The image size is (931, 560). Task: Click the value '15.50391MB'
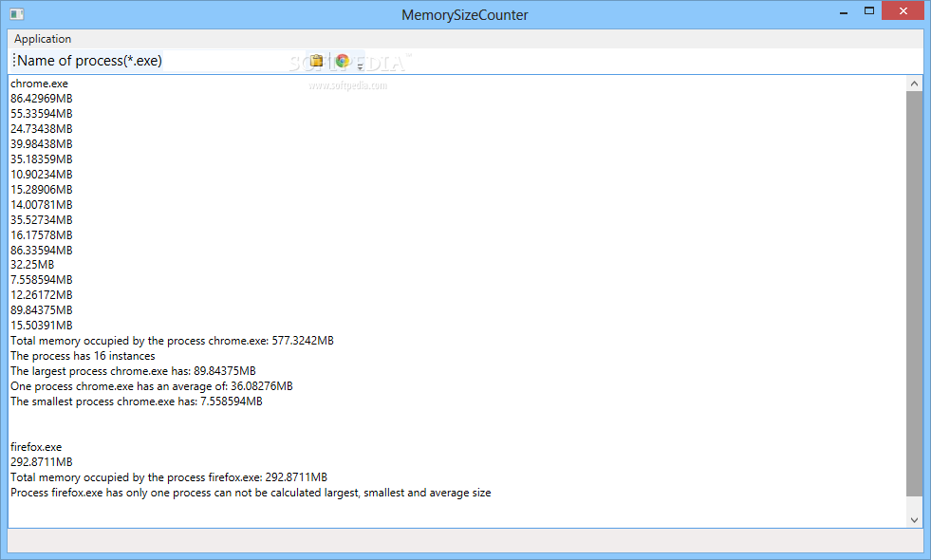42,326
